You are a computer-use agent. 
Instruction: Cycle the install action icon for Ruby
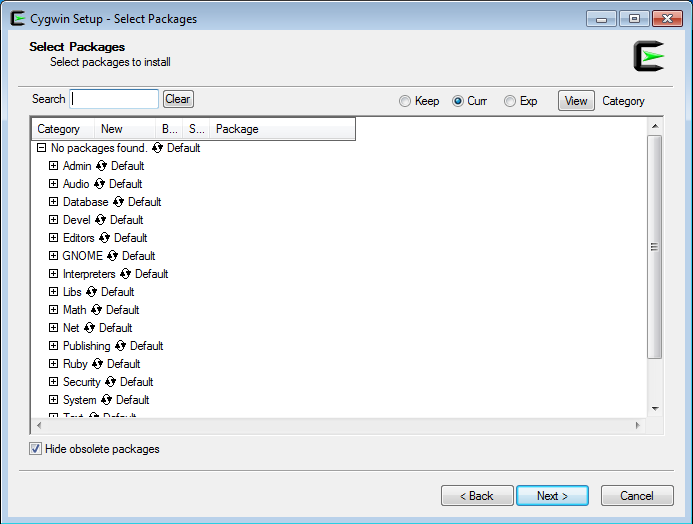[x=98, y=364]
